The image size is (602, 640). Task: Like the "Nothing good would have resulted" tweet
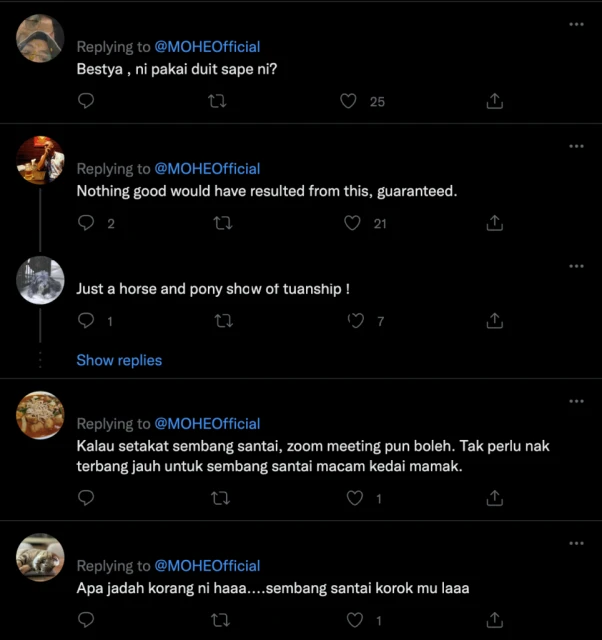tap(352, 223)
